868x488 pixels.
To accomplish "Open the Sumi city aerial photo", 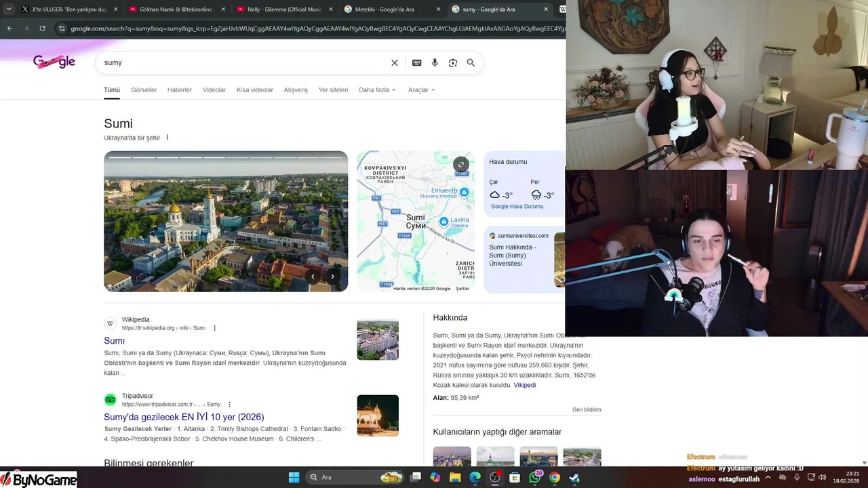I will pyautogui.click(x=226, y=221).
